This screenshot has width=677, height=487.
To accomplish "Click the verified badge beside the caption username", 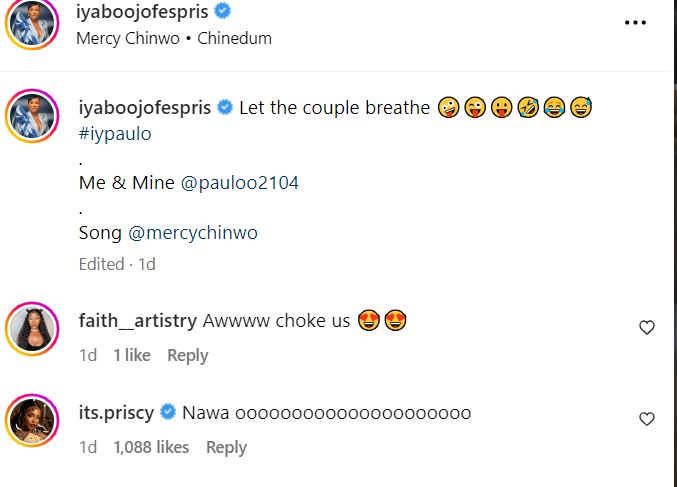I will (x=226, y=108).
